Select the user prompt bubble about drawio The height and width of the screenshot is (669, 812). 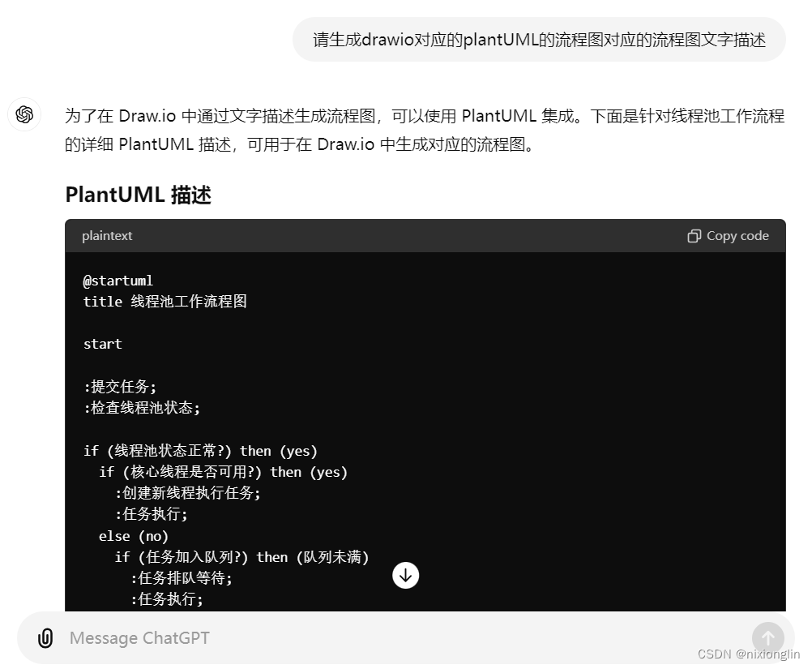click(x=539, y=40)
